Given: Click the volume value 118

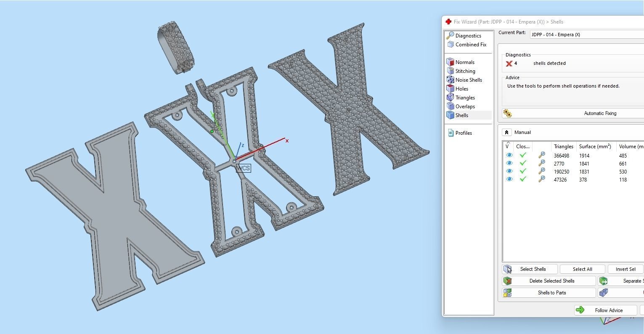Looking at the screenshot, I should (x=623, y=180).
